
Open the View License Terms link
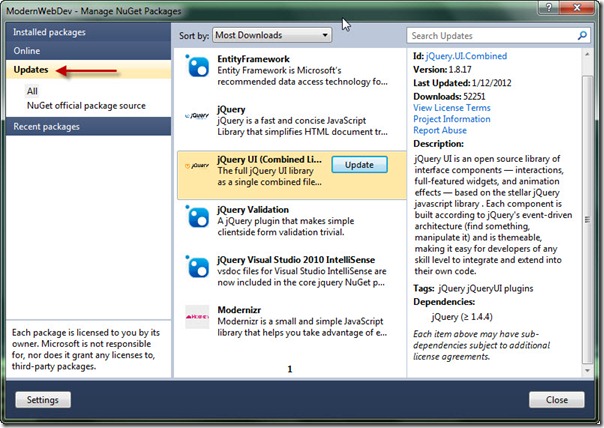(452, 108)
